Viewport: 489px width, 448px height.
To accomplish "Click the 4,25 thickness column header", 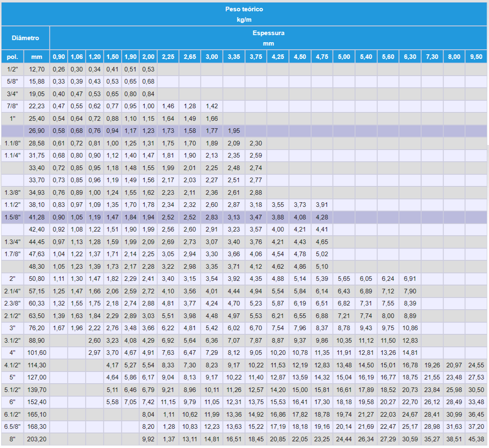I will point(278,57).
